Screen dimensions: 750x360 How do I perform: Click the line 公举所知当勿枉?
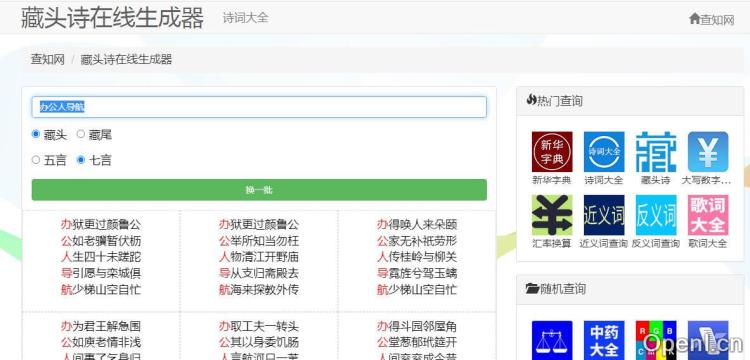(x=259, y=240)
